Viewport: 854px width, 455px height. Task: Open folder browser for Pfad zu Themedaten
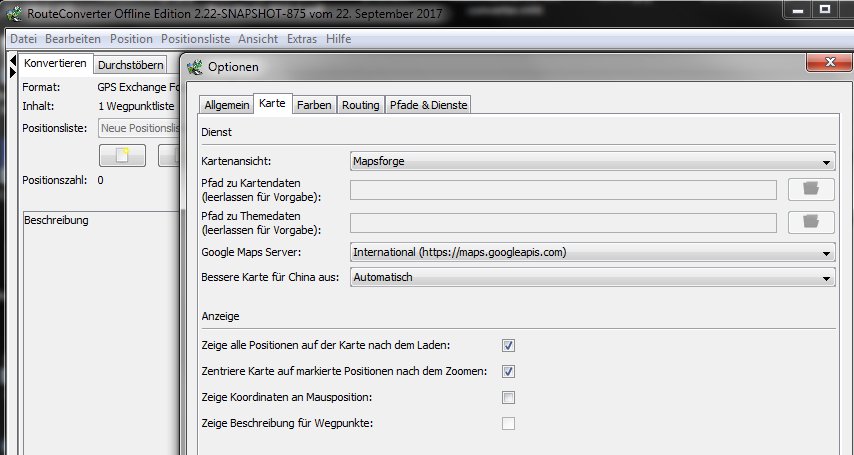click(x=811, y=222)
